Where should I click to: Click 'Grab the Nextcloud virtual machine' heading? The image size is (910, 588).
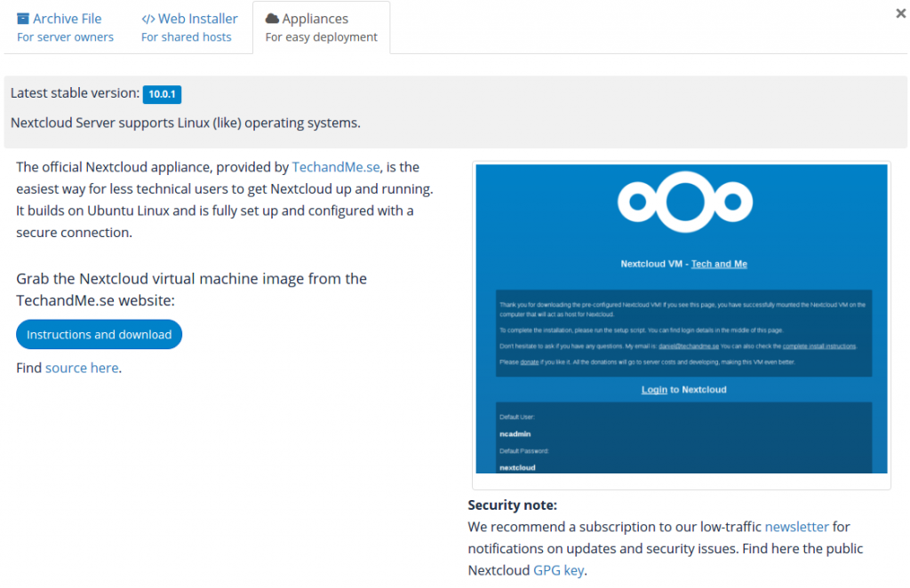pos(192,290)
